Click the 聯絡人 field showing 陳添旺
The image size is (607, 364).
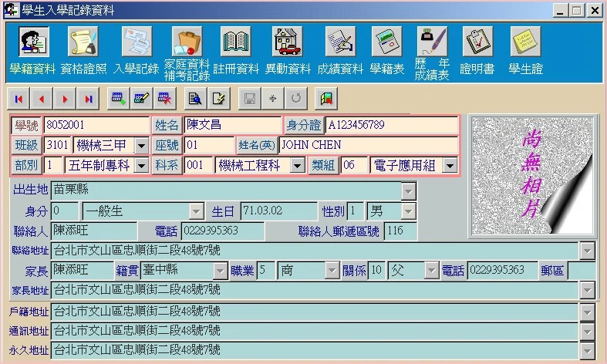click(x=93, y=231)
